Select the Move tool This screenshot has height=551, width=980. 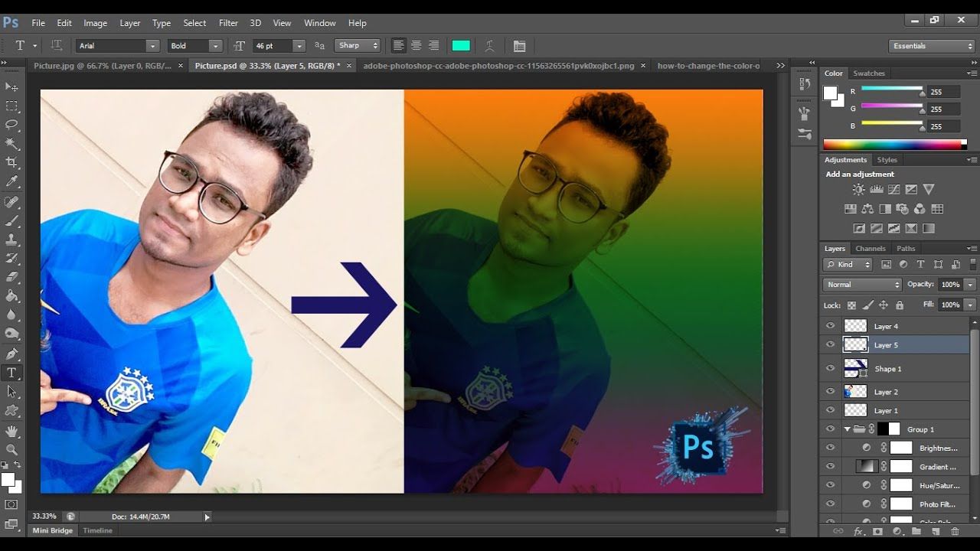click(x=11, y=87)
